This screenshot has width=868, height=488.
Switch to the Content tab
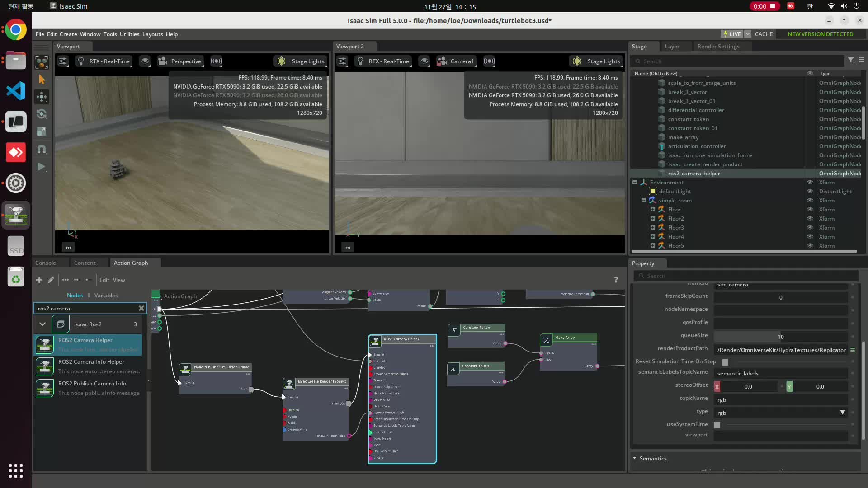pos(85,263)
